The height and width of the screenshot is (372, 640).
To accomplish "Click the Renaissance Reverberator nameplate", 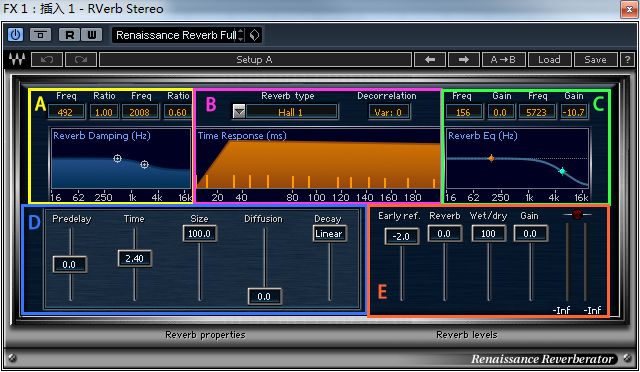I will [x=542, y=359].
